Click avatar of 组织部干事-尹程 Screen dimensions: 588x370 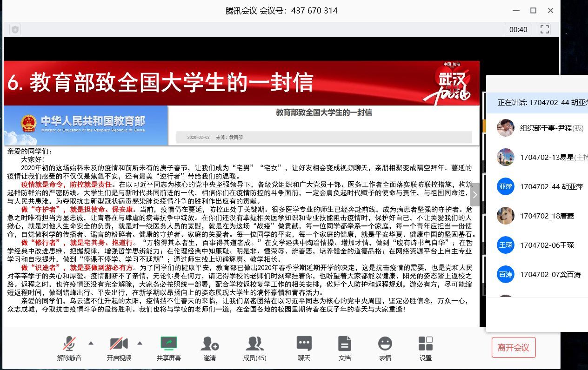(505, 128)
